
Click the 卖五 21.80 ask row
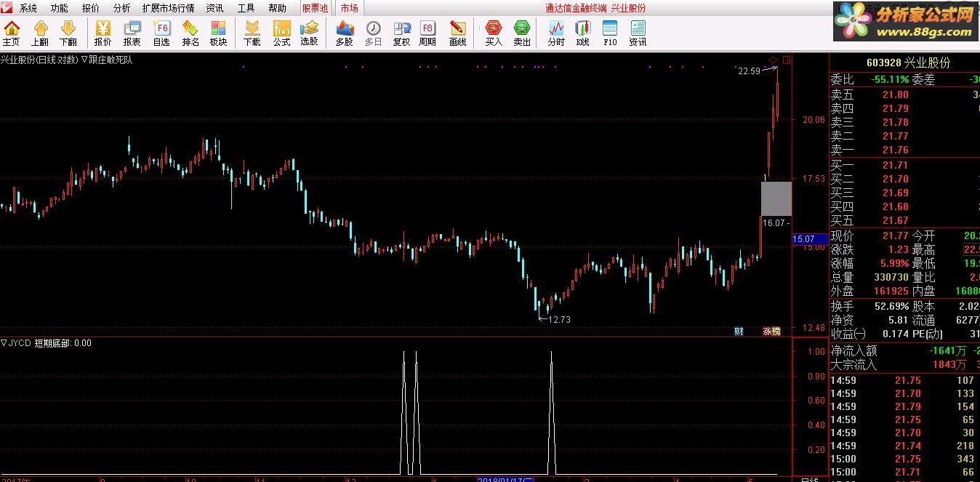[904, 95]
